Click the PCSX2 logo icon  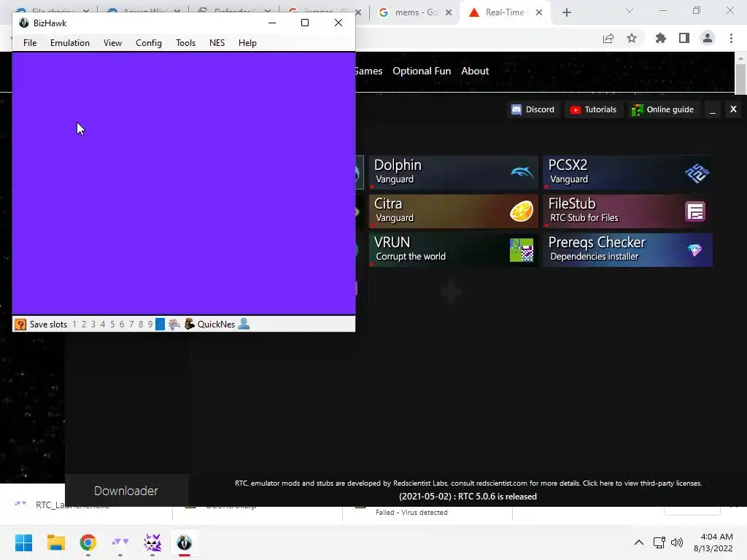(x=697, y=173)
